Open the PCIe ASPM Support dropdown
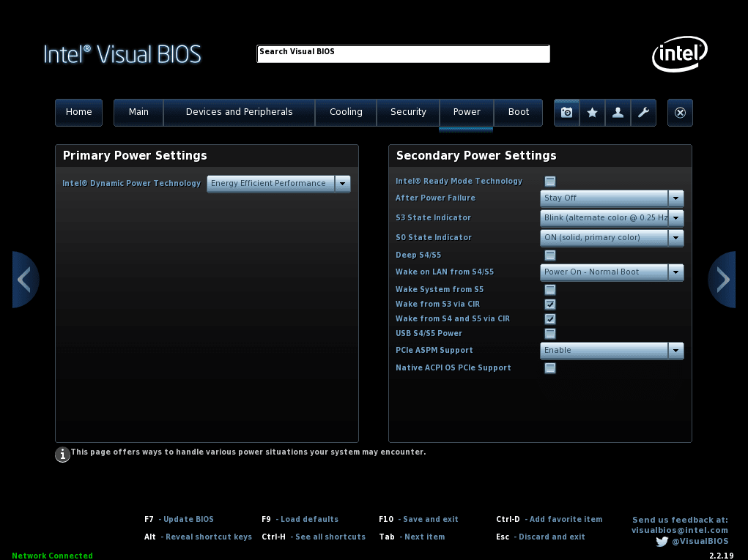Screen dimensions: 748x560 point(611,351)
